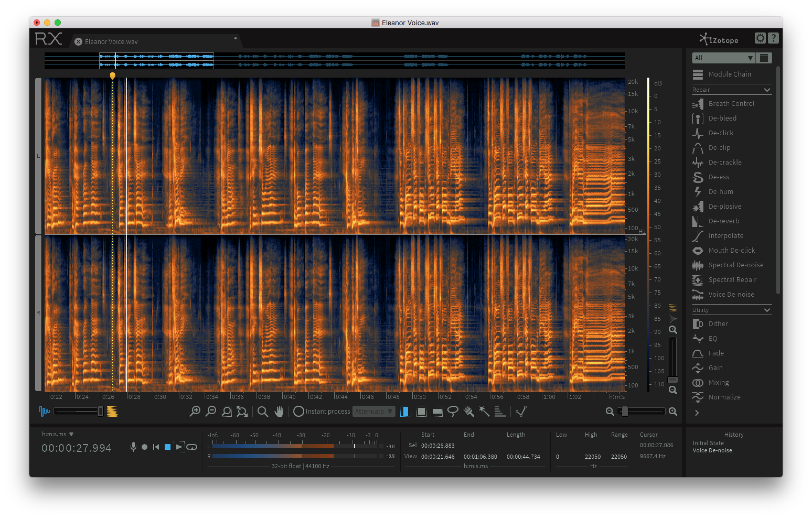Select the Lasso selection tool
Viewport: 812px width, 519px height.
[x=453, y=411]
